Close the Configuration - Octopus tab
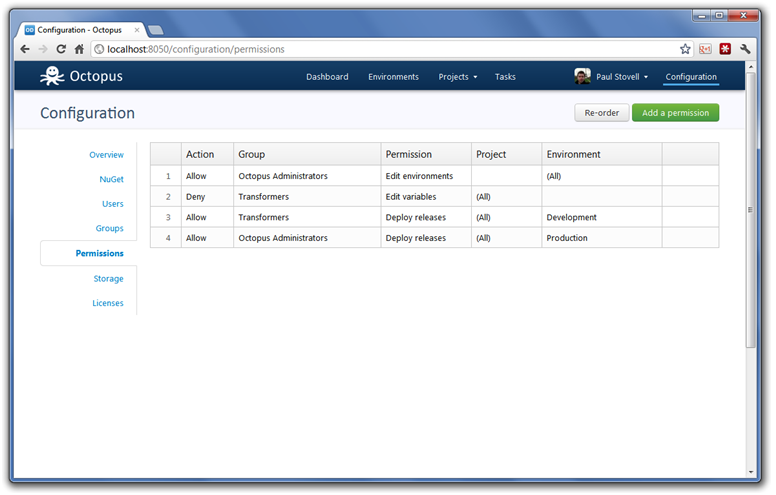The height and width of the screenshot is (495, 776). coord(137,30)
